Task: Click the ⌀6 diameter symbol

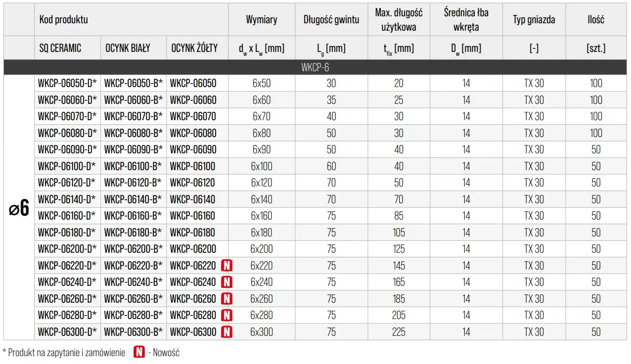Action: (19, 209)
